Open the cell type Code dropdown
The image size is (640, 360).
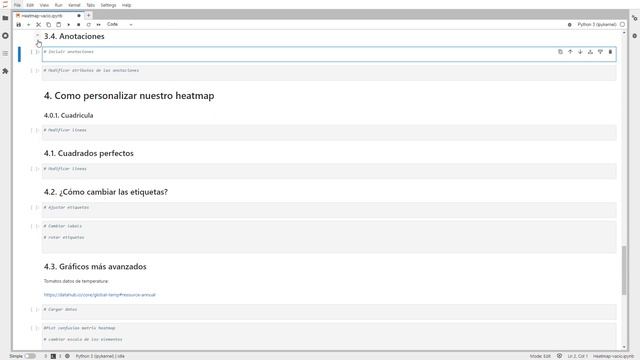click(119, 24)
